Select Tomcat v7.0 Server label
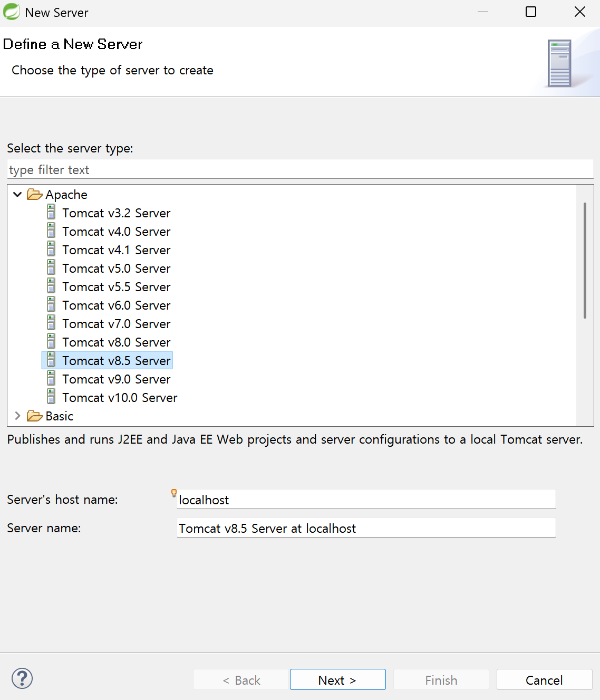Image resolution: width=600 pixels, height=700 pixels. point(117,324)
